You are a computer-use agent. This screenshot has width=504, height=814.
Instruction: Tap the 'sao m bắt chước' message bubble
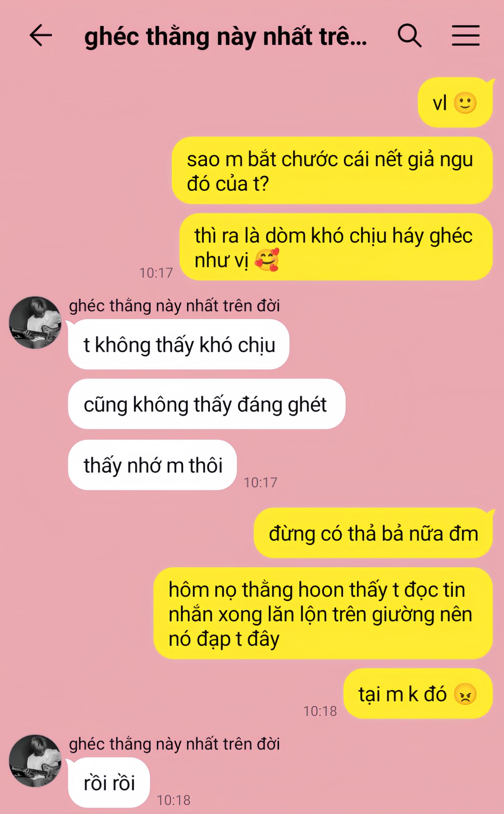332,170
